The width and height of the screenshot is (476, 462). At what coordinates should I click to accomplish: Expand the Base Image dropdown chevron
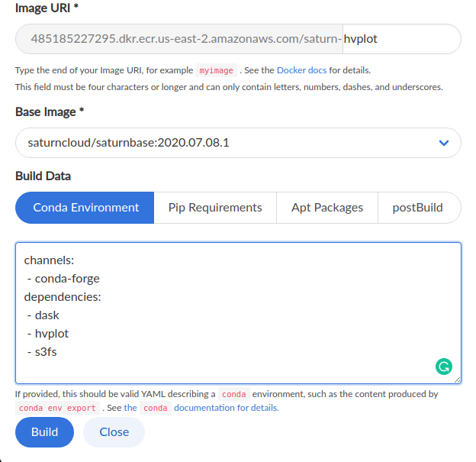[444, 143]
